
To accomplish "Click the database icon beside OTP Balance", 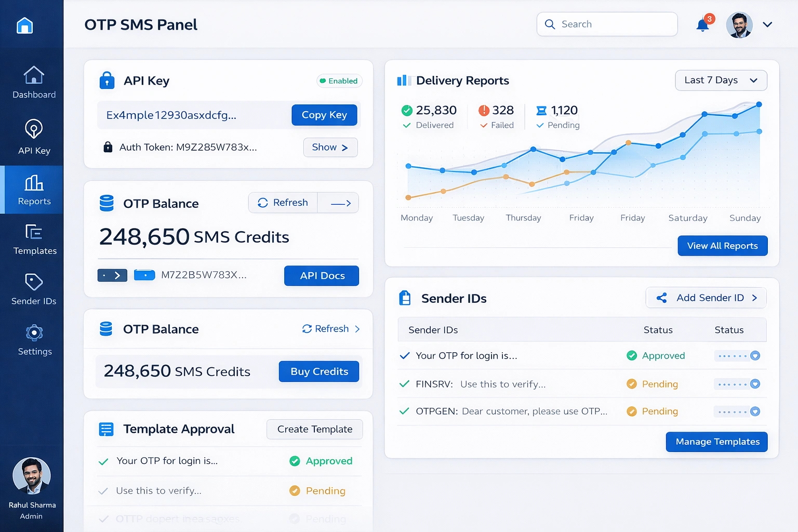I will (x=107, y=203).
